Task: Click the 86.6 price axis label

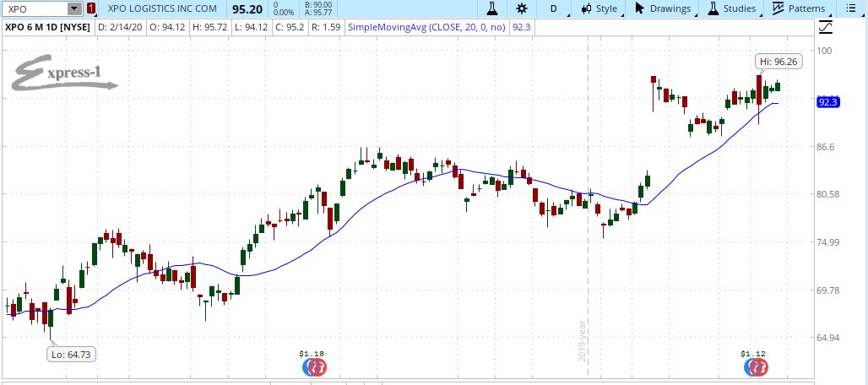Action: click(x=827, y=147)
